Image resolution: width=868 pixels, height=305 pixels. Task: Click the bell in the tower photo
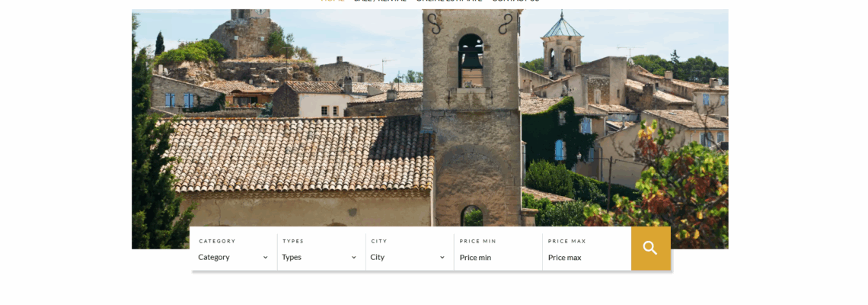pyautogui.click(x=471, y=59)
